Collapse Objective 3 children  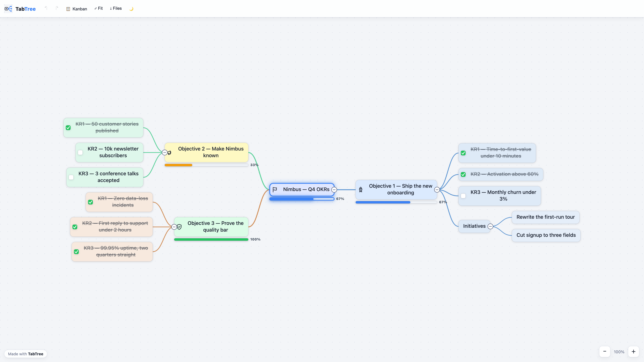click(x=174, y=227)
